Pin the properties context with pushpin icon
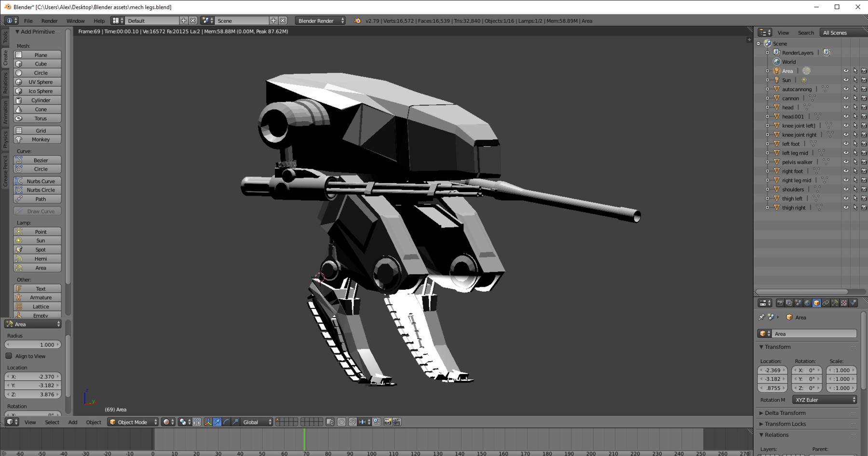 pyautogui.click(x=761, y=317)
